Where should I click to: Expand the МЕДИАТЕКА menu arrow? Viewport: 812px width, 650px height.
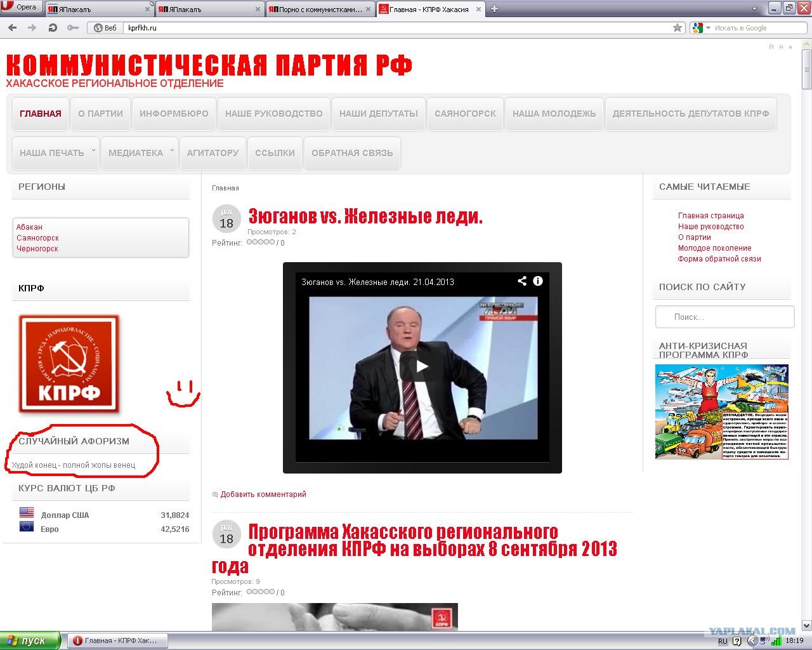click(172, 150)
